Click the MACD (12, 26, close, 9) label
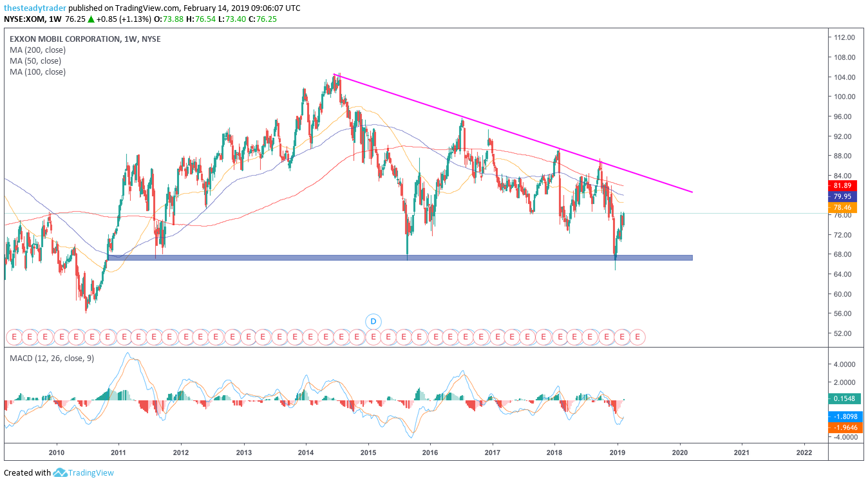This screenshot has width=868, height=484. pyautogui.click(x=52, y=358)
